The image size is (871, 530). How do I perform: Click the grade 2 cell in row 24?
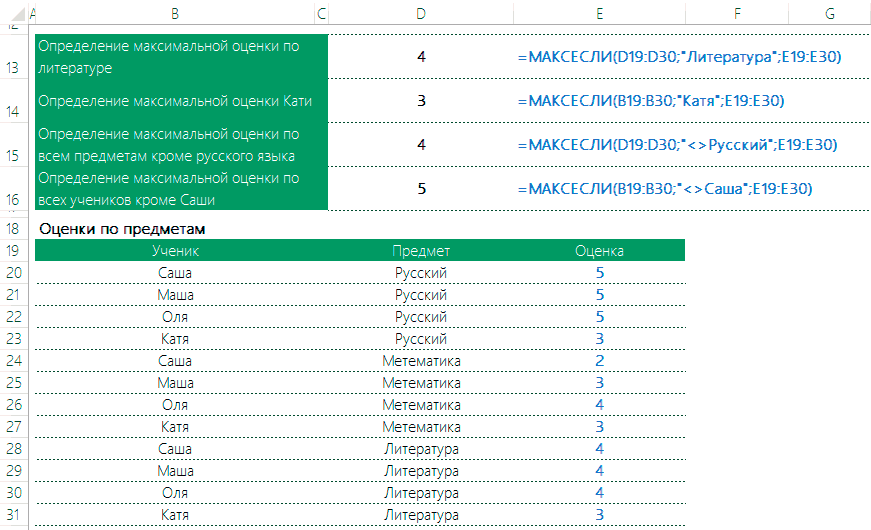click(599, 360)
